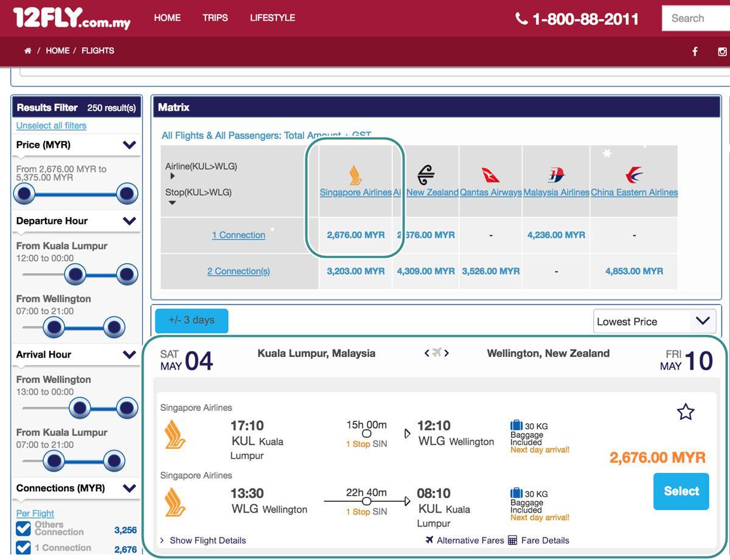Click the Price slider left handle
This screenshot has width=730, height=560.
click(24, 194)
